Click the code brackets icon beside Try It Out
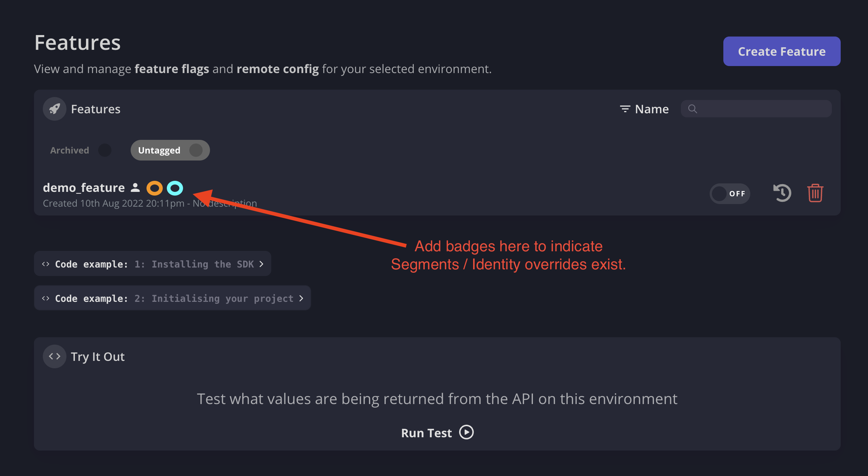 pyautogui.click(x=54, y=356)
